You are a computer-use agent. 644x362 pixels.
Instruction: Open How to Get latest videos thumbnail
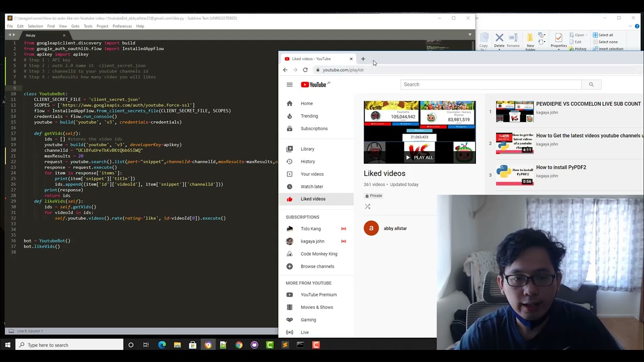tap(515, 143)
